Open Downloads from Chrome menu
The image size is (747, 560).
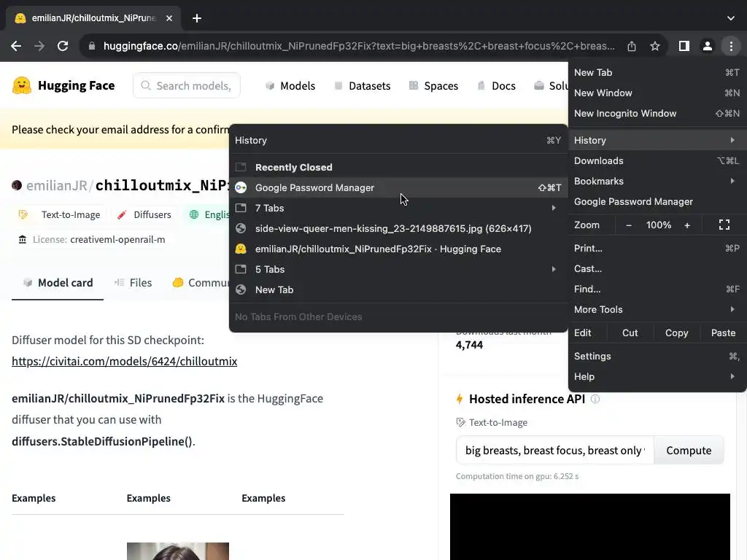[x=657, y=160]
